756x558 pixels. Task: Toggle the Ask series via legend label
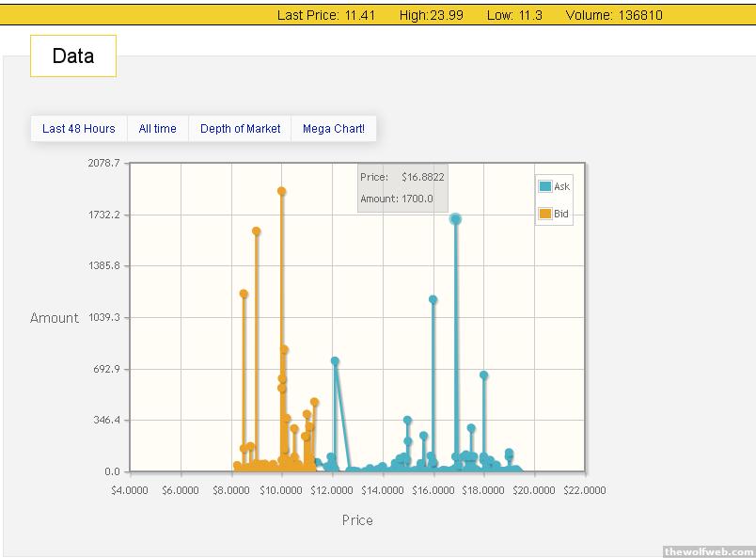coord(561,186)
